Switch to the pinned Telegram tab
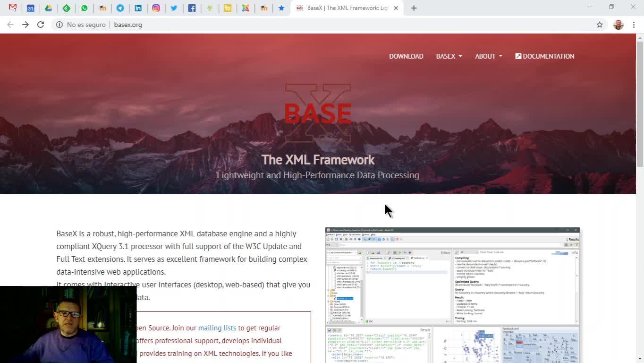The width and height of the screenshot is (644, 363). click(x=120, y=8)
